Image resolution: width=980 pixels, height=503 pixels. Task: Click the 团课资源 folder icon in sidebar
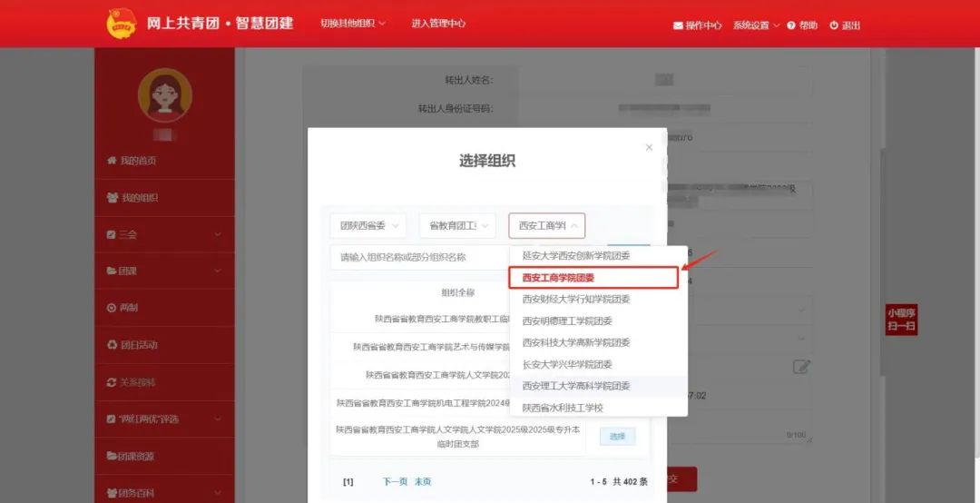point(112,456)
